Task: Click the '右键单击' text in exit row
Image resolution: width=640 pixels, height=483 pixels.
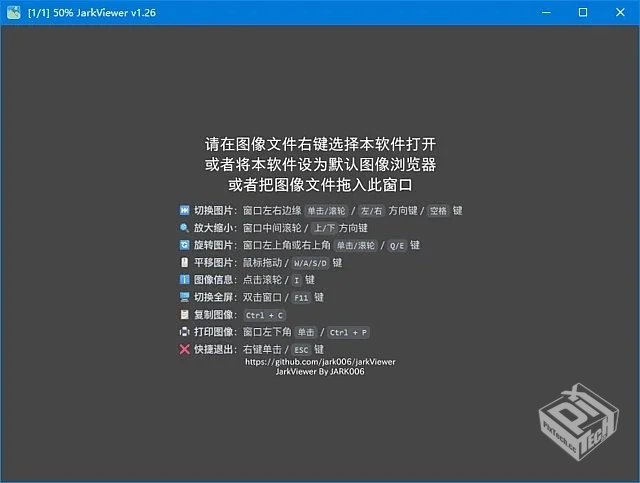Action: click(x=262, y=349)
